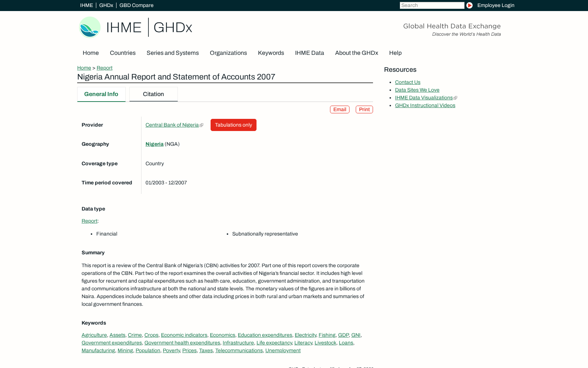Open GHDx link in top bar
588x368 pixels.
click(x=106, y=6)
